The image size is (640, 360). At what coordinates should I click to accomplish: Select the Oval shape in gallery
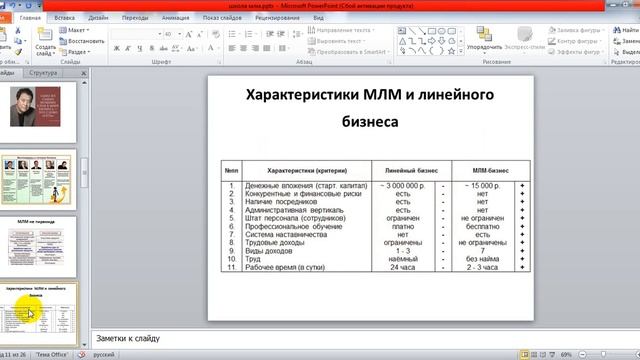(x=442, y=31)
